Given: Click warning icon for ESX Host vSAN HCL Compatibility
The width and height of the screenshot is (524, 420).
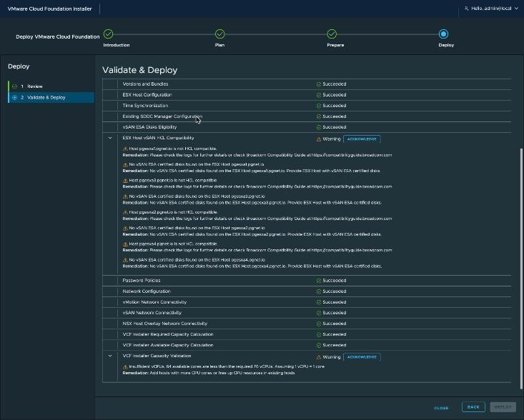Looking at the screenshot, I should click(319, 139).
